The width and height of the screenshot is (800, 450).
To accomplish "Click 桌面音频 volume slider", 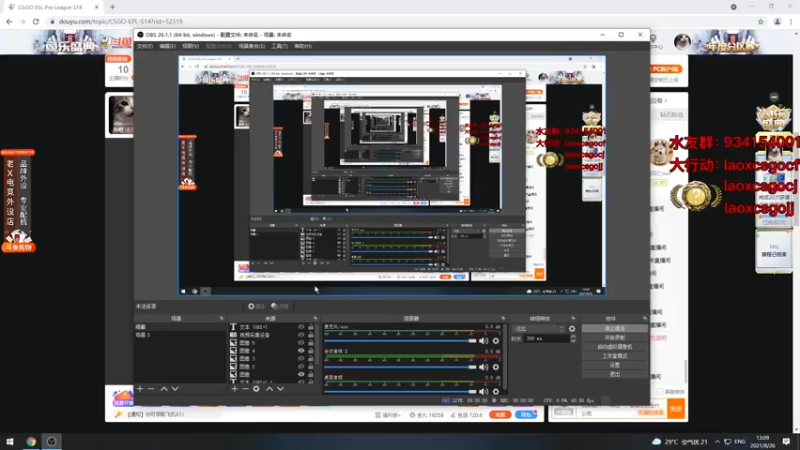I will (400, 392).
